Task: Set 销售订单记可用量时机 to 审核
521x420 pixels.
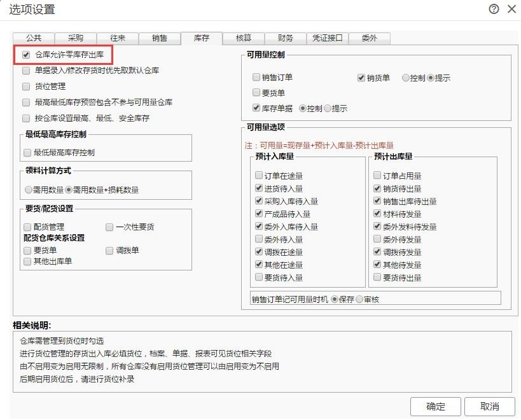Action: click(x=359, y=299)
